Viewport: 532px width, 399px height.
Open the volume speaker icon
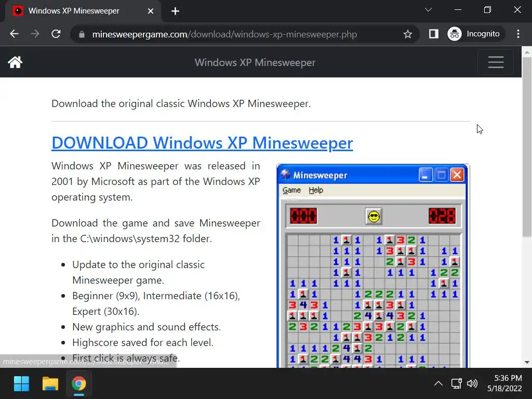pos(472,384)
